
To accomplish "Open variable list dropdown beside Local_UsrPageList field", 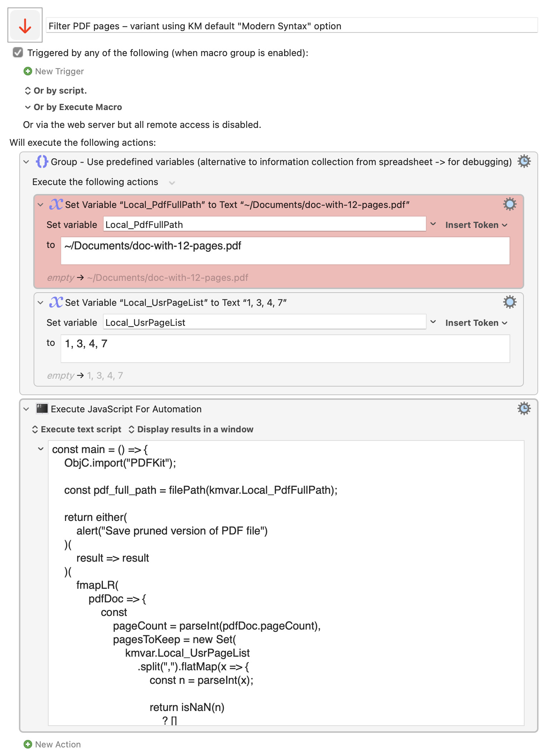I will point(433,322).
